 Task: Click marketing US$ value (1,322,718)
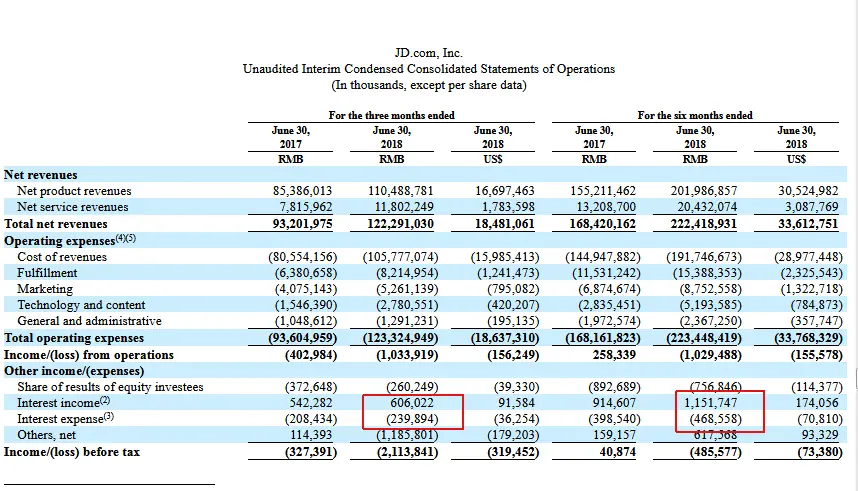811,289
